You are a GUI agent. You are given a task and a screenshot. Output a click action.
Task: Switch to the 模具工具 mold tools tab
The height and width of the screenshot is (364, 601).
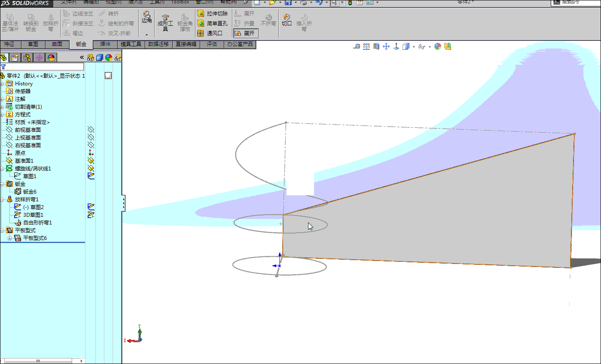(131, 44)
